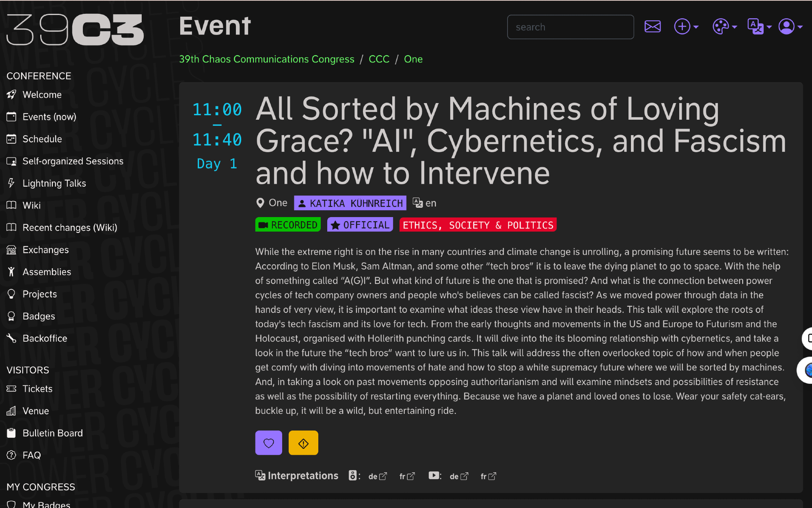Image resolution: width=812 pixels, height=508 pixels.
Task: Open Assemblies from the sidebar
Action: (x=47, y=272)
